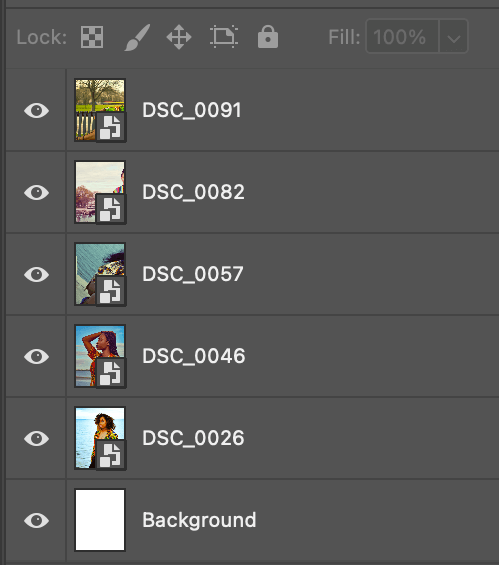
Task: Hide the DSC_0082 layer via eye icon
Action: [36, 192]
